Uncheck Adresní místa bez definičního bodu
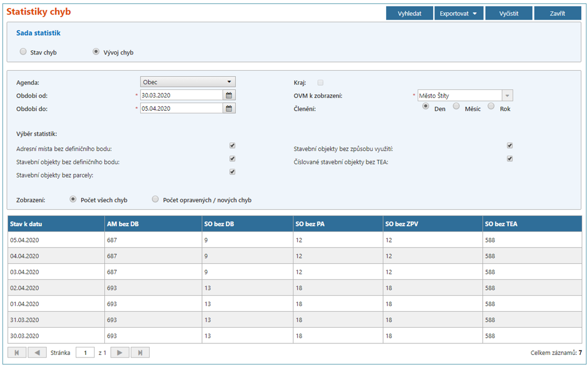Image resolution: width=588 pixels, height=366 pixels. 232,146
